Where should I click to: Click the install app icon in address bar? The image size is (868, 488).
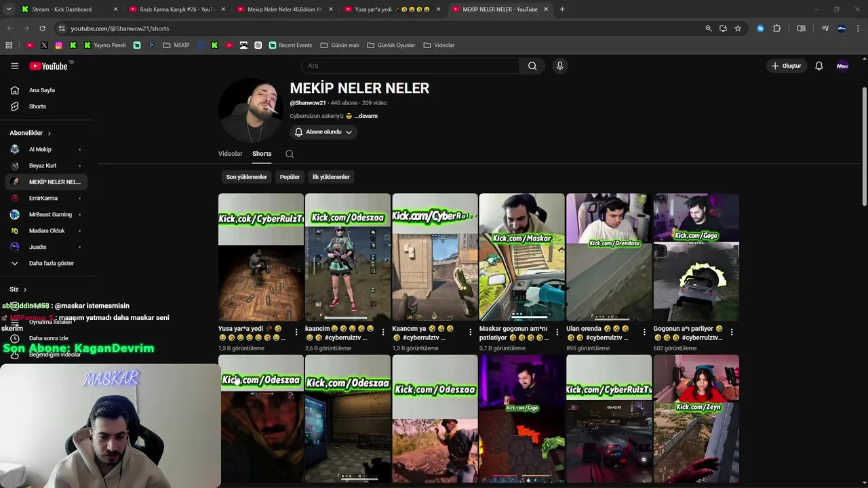coord(723,28)
